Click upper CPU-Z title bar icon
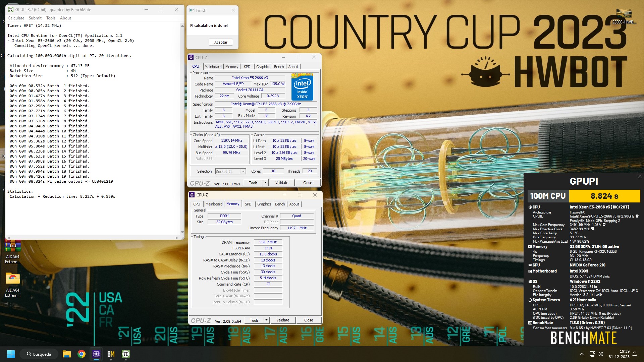The image size is (644, 362). (x=191, y=57)
